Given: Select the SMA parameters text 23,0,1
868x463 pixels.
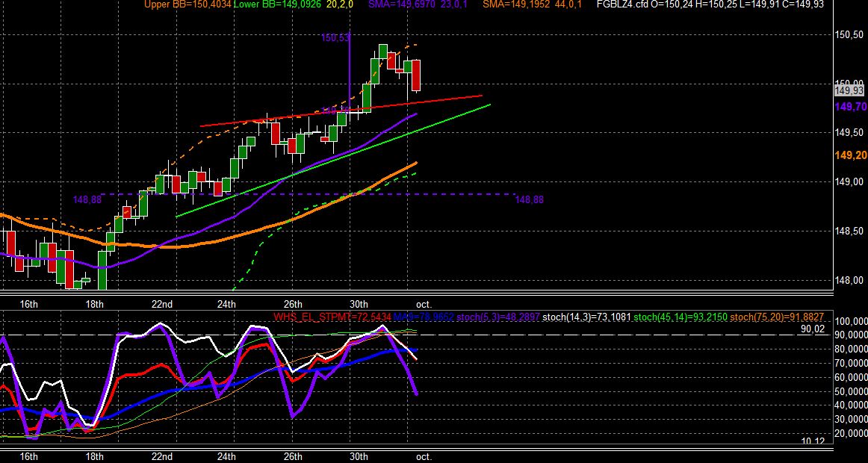Looking at the screenshot, I should (456, 4).
